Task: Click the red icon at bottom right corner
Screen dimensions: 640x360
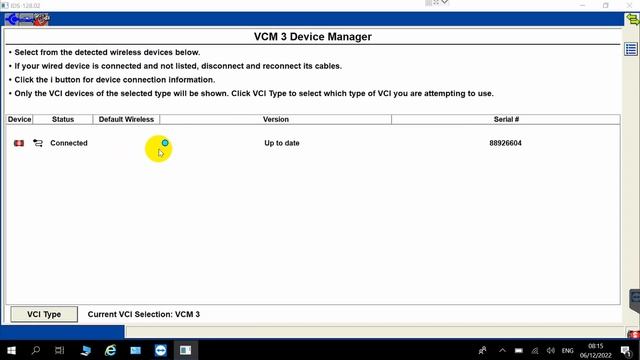Action: (633, 334)
